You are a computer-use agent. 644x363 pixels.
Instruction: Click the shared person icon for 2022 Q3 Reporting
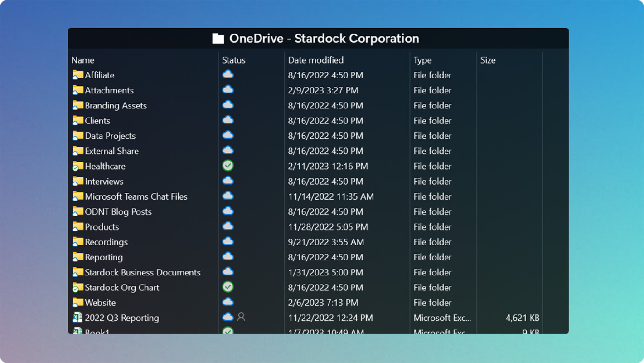pyautogui.click(x=241, y=317)
